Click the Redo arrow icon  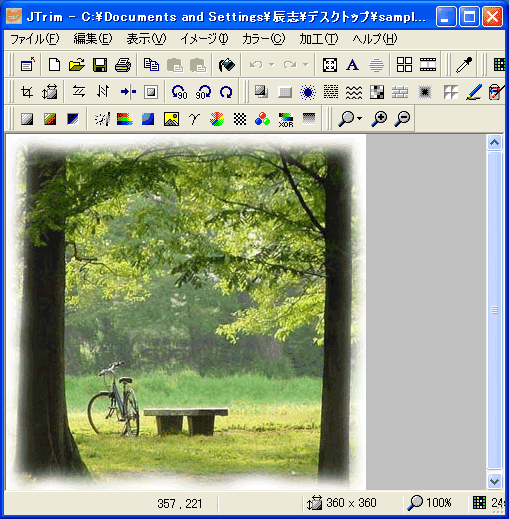pyautogui.click(x=290, y=65)
